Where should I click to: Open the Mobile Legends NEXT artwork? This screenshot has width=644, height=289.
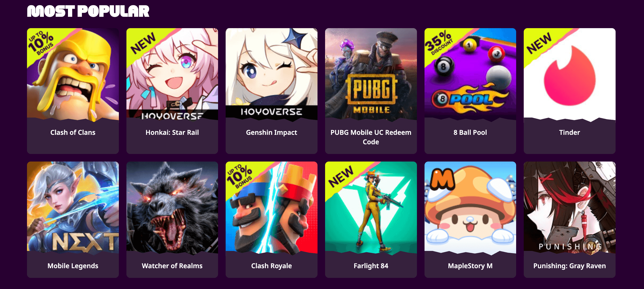[73, 208]
